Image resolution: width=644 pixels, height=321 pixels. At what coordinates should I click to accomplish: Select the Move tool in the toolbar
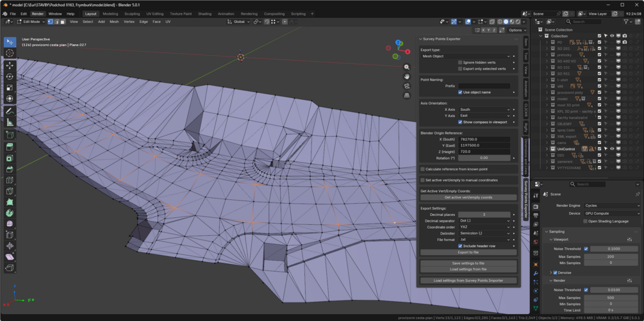[x=10, y=65]
